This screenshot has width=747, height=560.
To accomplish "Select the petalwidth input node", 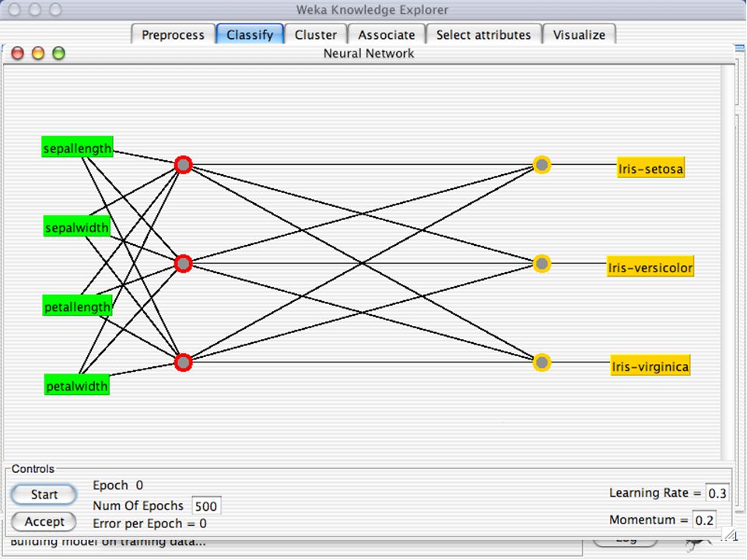I will pyautogui.click(x=77, y=384).
